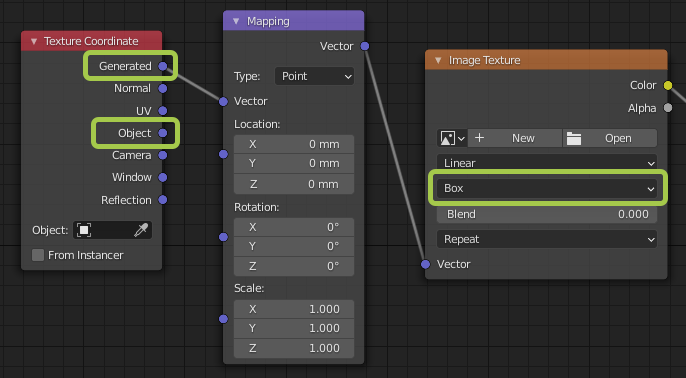Image resolution: width=686 pixels, height=378 pixels.
Task: Collapse the Image Texture node
Action: tap(438, 60)
